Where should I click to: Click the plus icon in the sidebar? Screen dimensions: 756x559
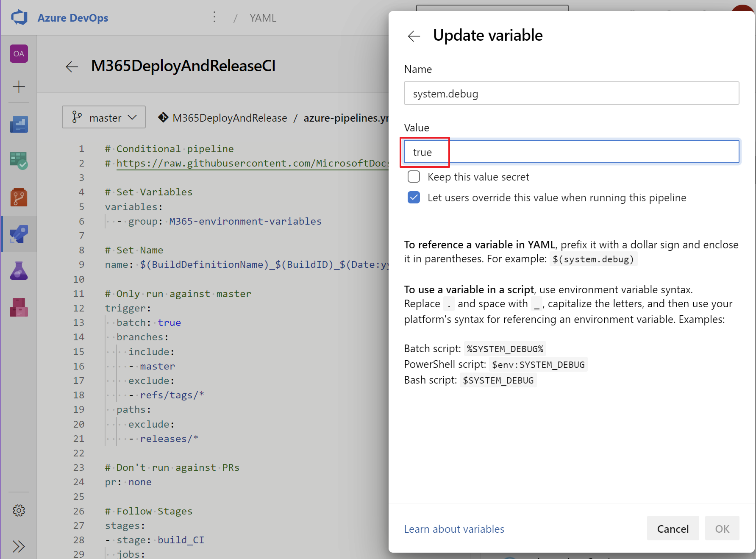click(19, 87)
